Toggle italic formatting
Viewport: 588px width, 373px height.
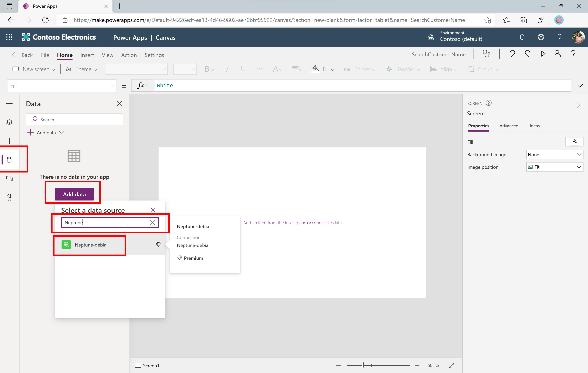pyautogui.click(x=227, y=69)
